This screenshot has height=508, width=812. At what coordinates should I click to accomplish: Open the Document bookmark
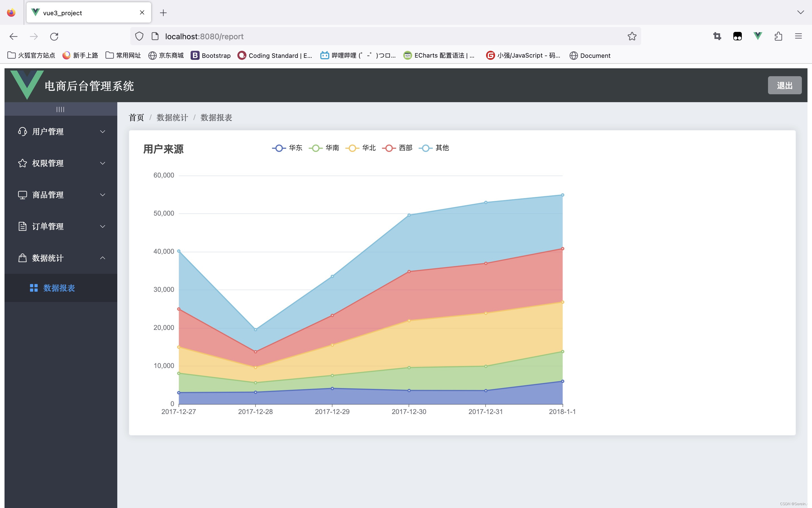590,55
